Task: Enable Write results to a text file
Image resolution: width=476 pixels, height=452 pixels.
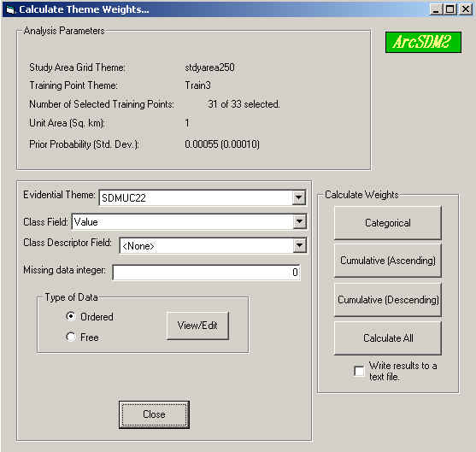Action: pyautogui.click(x=359, y=371)
